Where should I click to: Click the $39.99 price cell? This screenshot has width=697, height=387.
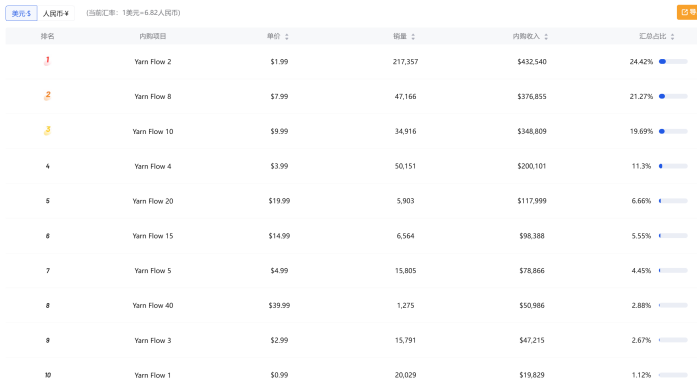point(279,305)
